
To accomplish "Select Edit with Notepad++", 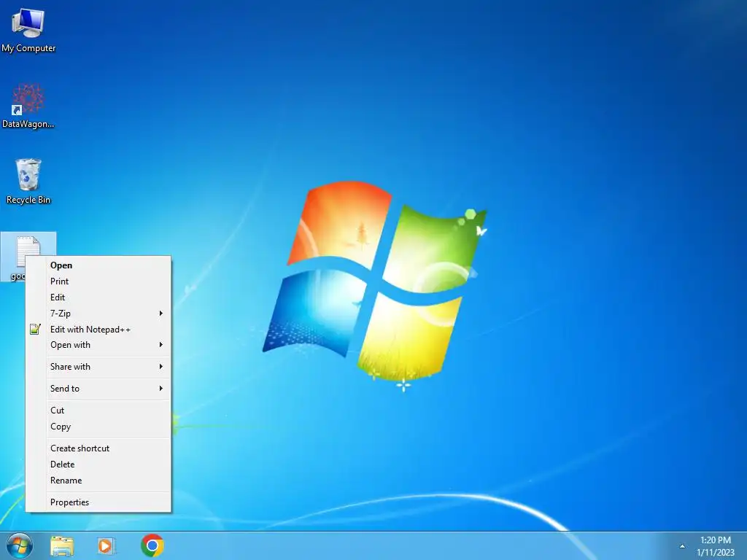I will tap(98, 329).
